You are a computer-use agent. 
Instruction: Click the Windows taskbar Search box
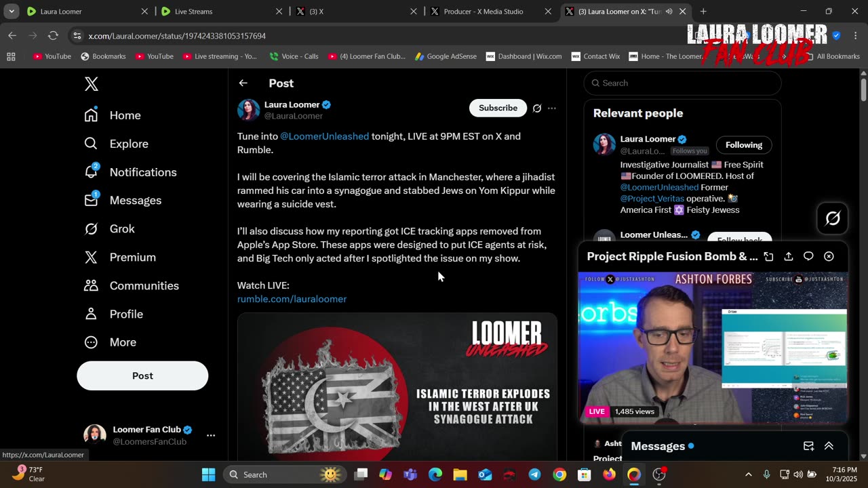coord(285,474)
